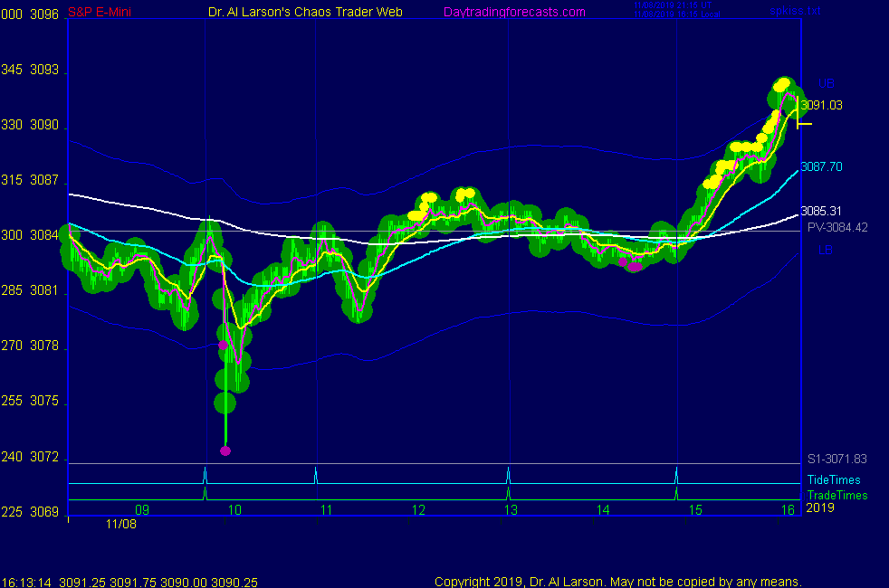Select the TradeTimes legend label
The width and height of the screenshot is (889, 588).
tap(836, 495)
